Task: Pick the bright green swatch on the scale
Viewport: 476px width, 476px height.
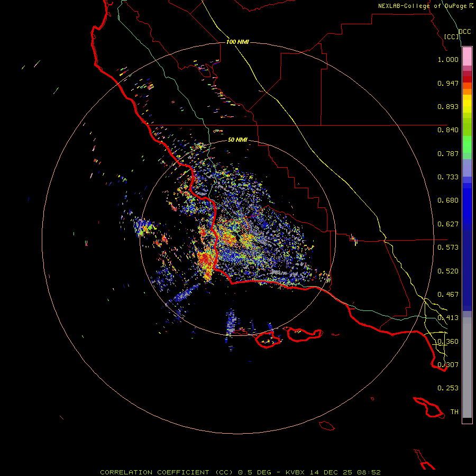Action: pos(467,144)
